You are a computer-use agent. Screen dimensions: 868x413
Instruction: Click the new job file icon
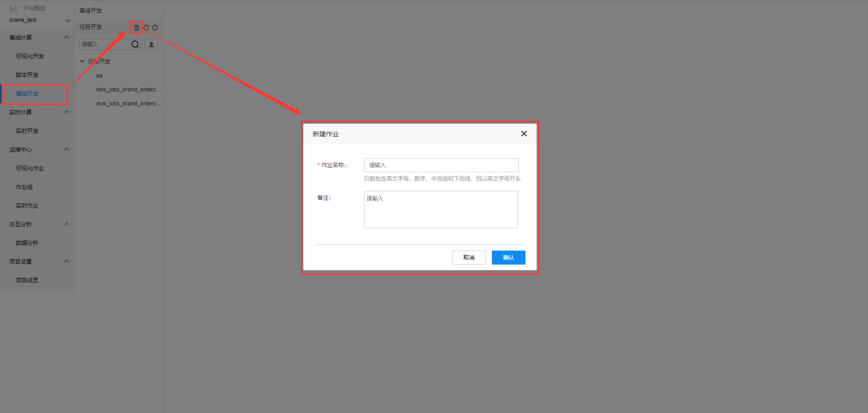pos(136,28)
